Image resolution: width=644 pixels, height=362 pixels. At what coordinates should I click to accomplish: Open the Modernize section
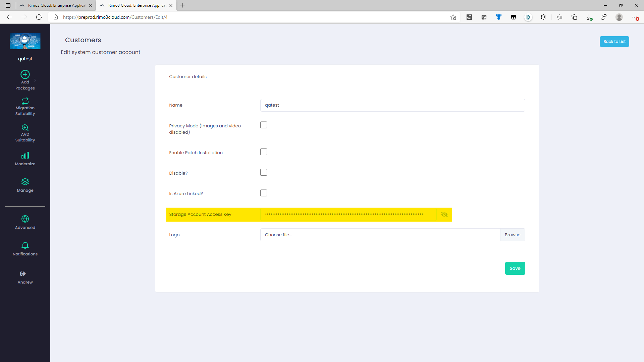[25, 159]
